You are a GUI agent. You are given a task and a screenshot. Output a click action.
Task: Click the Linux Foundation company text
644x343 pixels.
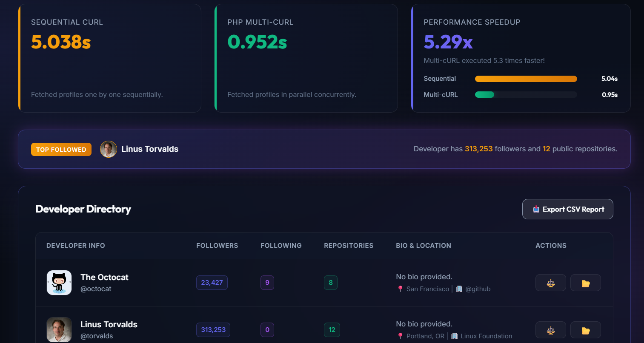(x=487, y=336)
